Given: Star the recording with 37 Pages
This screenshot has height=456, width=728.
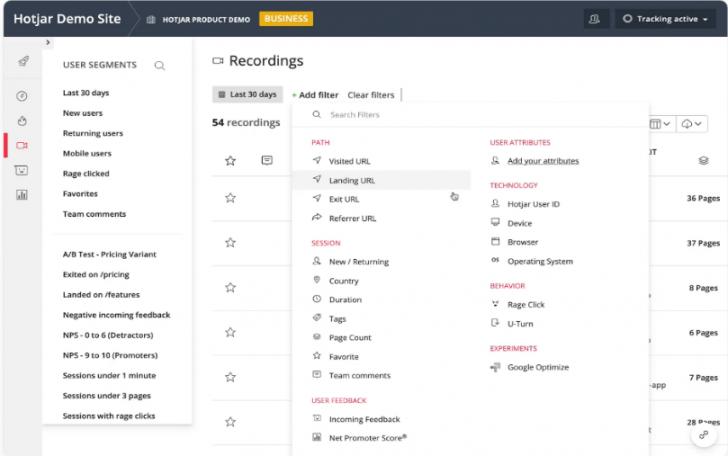Looking at the screenshot, I should tap(230, 242).
